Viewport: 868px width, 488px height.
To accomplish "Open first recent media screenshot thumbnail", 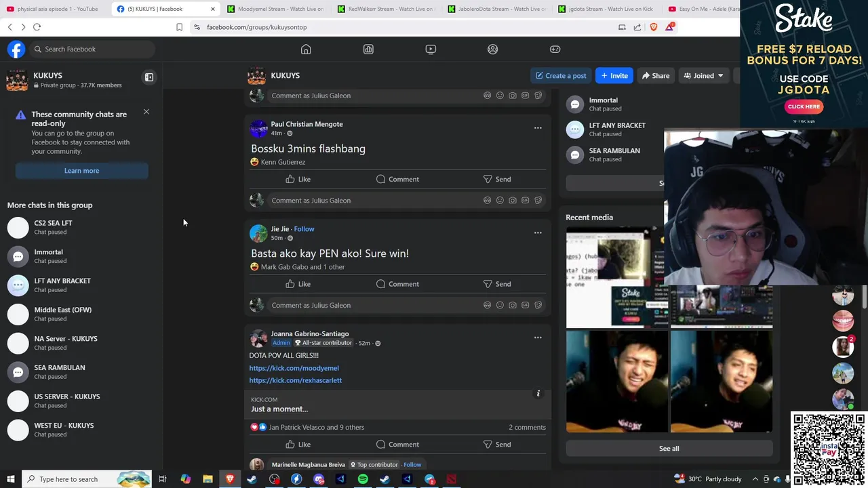I will click(x=616, y=277).
